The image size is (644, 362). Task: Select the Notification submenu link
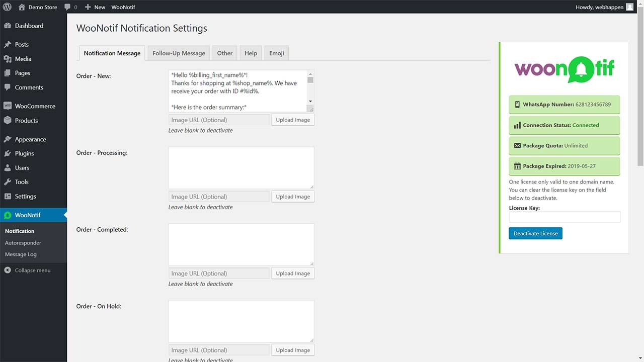pos(20,231)
